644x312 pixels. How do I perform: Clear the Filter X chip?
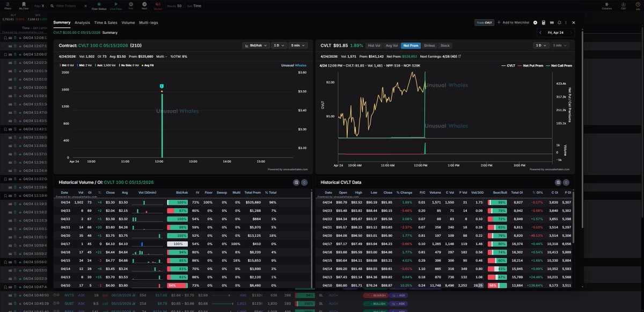(x=43, y=6)
